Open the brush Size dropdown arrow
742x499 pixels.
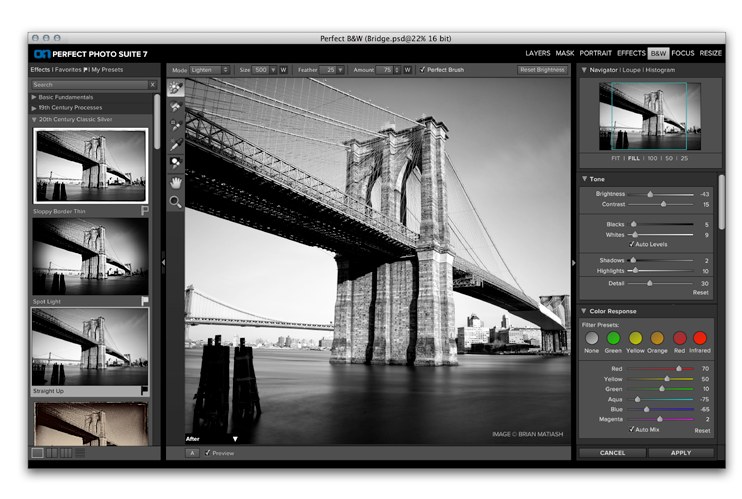pos(273,70)
